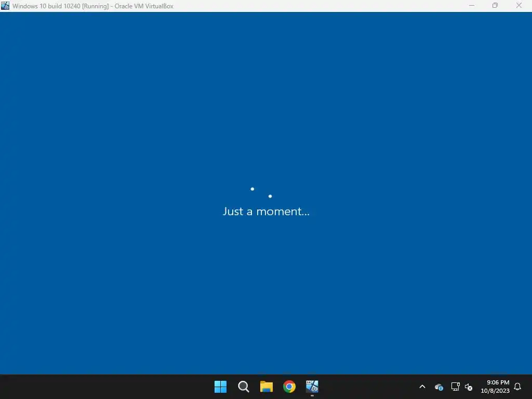532x399 pixels.
Task: Show hidden system tray icons
Action: coord(422,387)
